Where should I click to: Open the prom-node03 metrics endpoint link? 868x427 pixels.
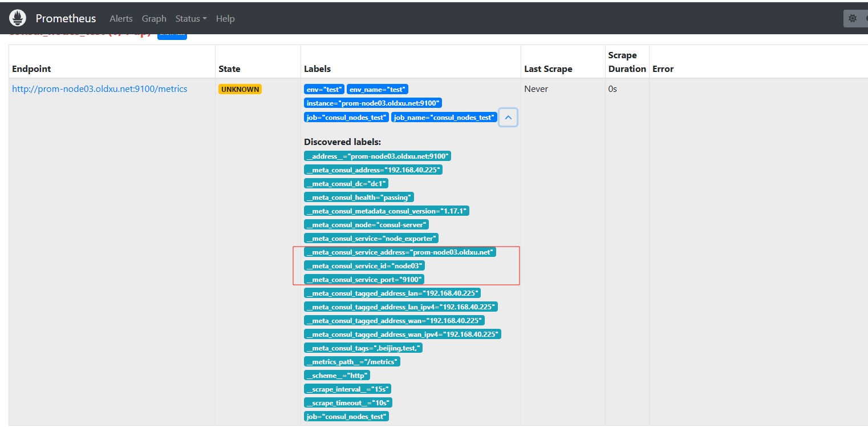pos(100,89)
